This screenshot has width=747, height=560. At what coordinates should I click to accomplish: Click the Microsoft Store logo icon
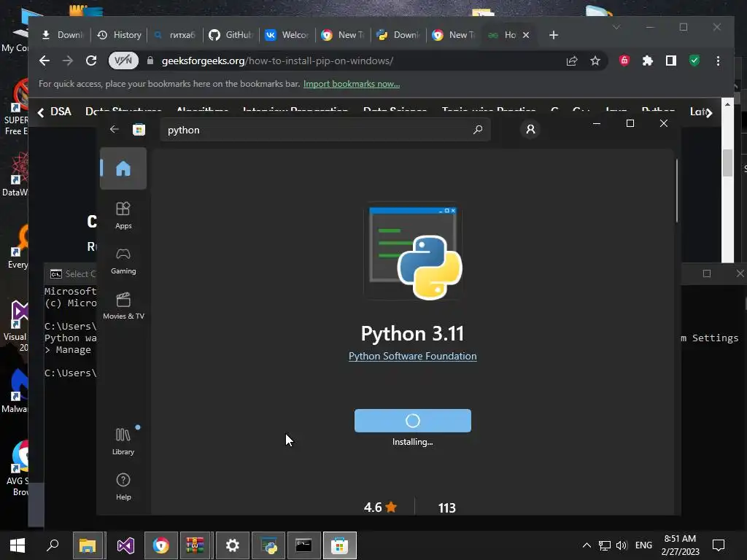pyautogui.click(x=139, y=130)
